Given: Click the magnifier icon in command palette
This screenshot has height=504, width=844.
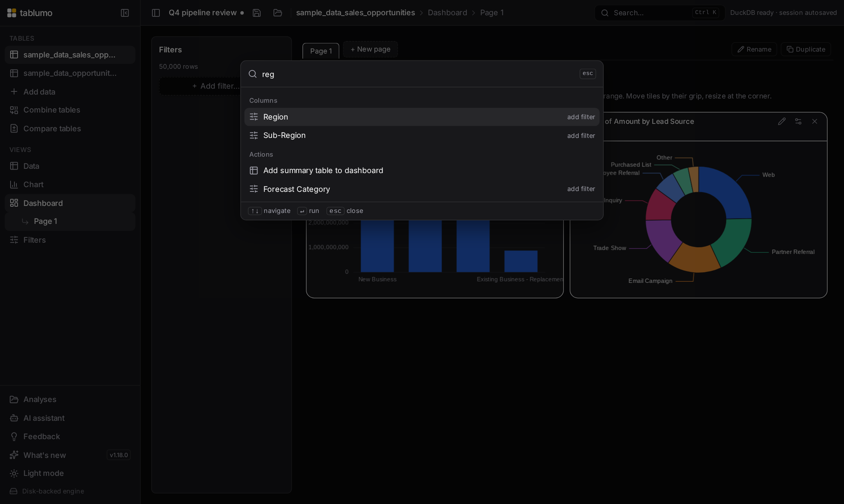Looking at the screenshot, I should 253,74.
